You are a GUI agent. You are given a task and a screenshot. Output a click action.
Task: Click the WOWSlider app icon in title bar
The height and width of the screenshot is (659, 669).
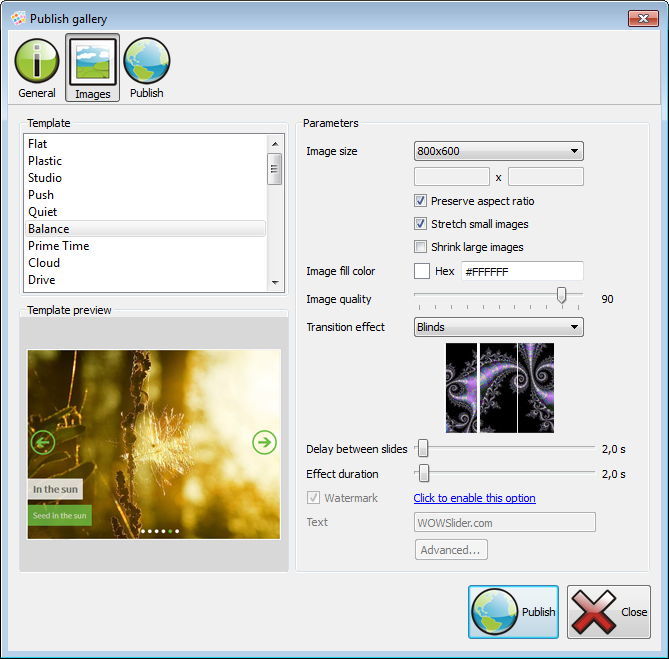pyautogui.click(x=18, y=18)
